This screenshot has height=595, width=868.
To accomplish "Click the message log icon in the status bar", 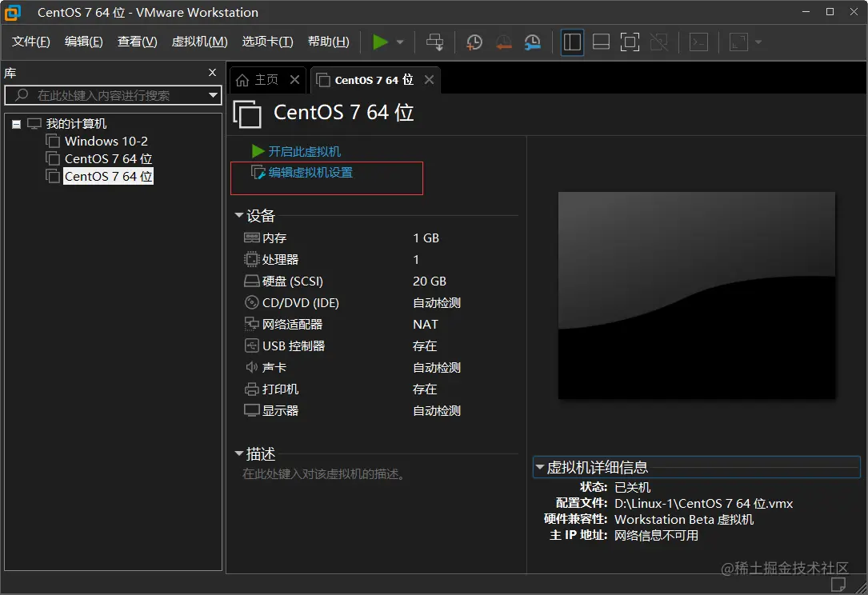I will pyautogui.click(x=838, y=585).
